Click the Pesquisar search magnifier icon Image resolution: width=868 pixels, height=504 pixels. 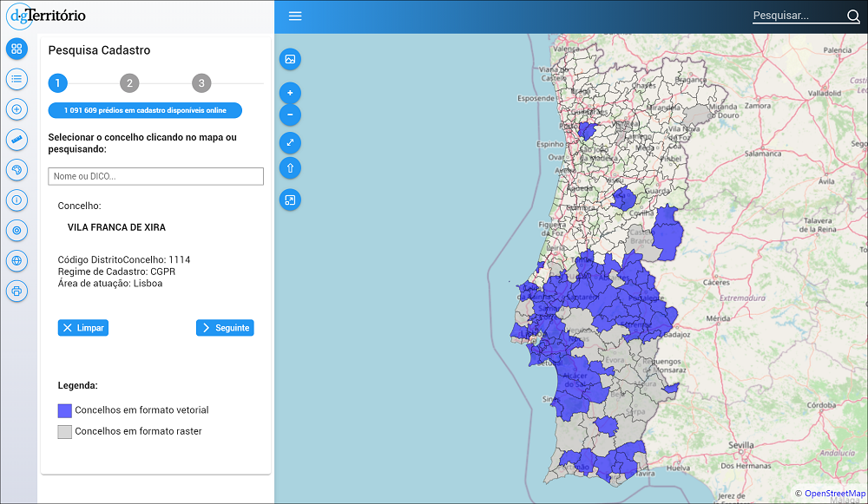tap(852, 16)
